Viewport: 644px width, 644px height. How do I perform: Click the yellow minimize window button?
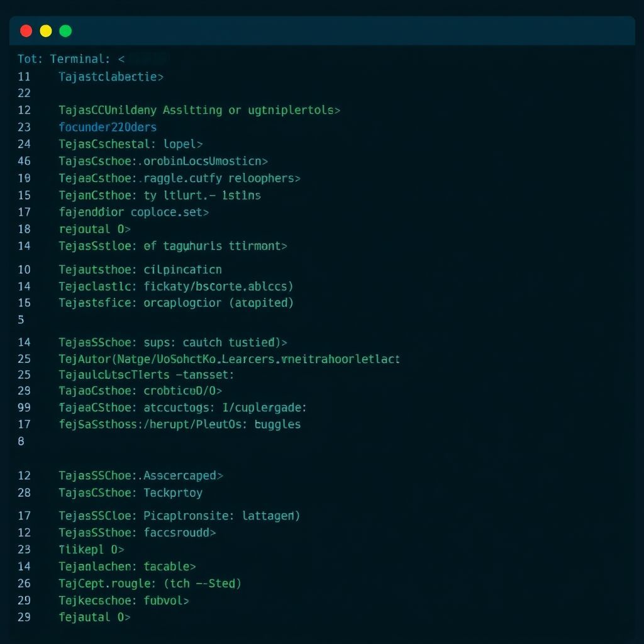(x=46, y=31)
